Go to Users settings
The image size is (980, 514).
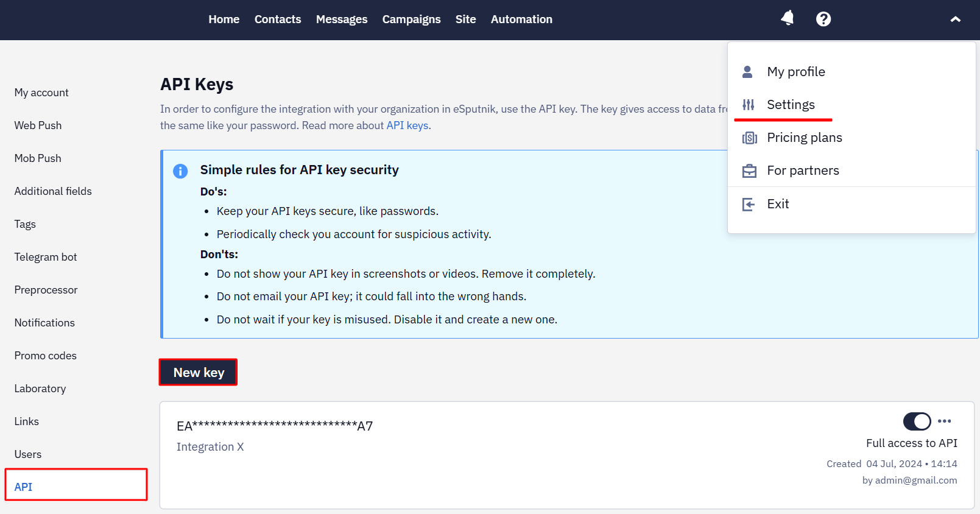pyautogui.click(x=28, y=454)
